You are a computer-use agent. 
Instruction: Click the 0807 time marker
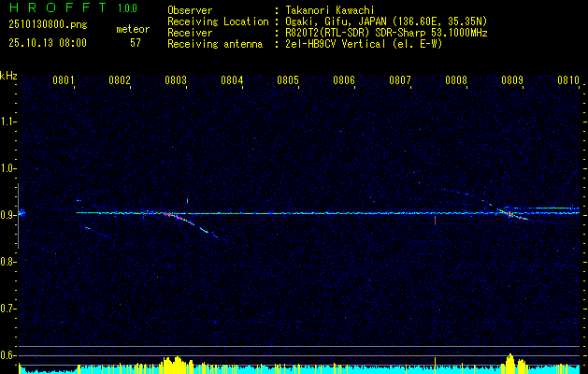click(400, 80)
